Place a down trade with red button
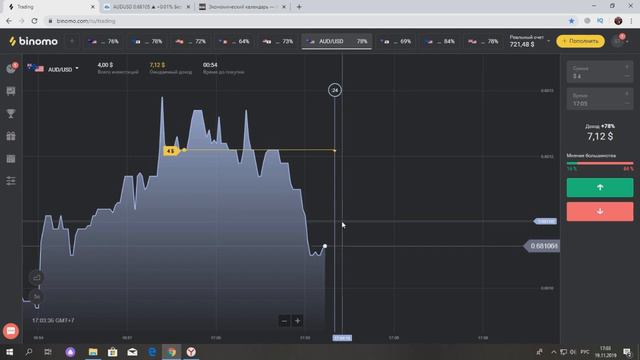The width and height of the screenshot is (640, 360). coord(600,211)
